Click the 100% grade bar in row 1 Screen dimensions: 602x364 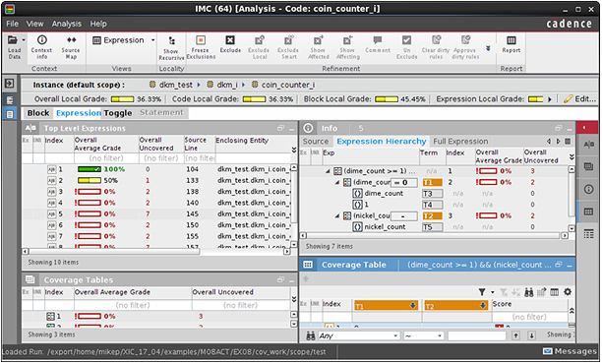[x=90, y=169]
